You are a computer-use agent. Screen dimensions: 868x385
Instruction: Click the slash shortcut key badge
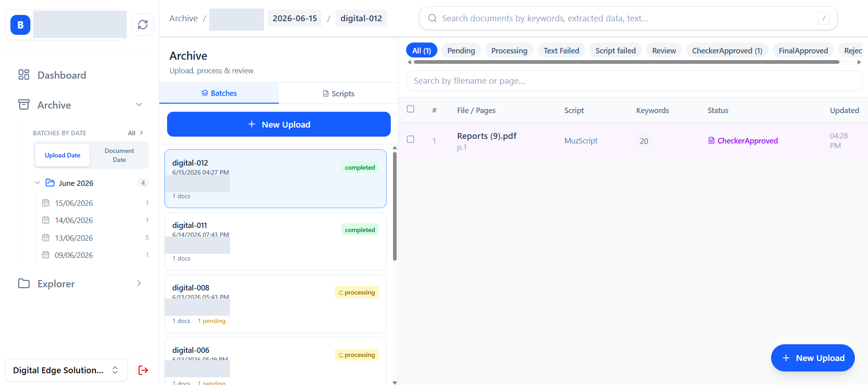coord(824,18)
